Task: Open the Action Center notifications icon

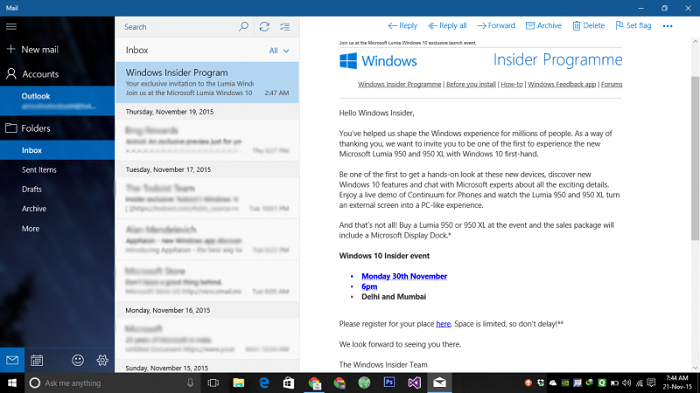Action: pos(651,383)
